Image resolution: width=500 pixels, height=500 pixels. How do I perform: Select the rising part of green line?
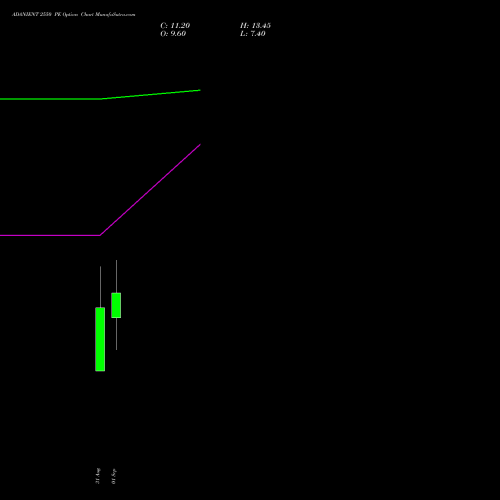coord(150,95)
